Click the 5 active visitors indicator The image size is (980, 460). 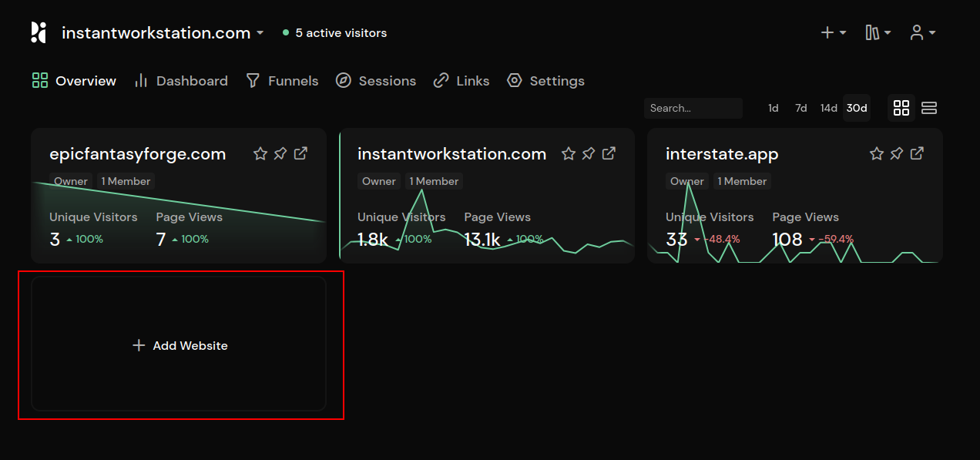pos(335,33)
